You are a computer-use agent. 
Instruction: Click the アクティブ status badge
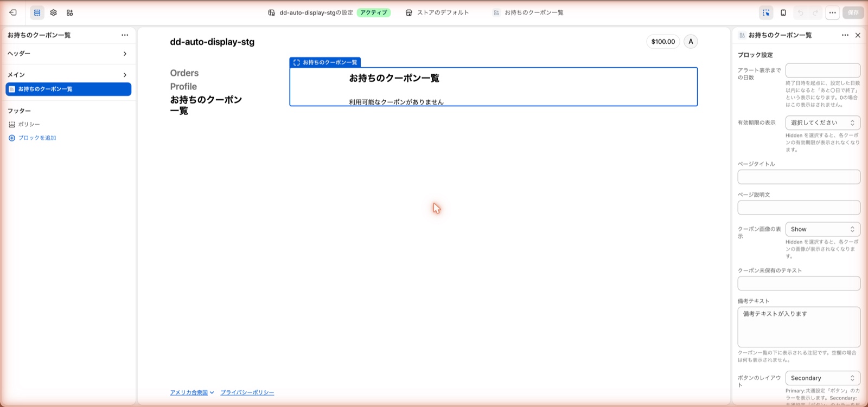(374, 12)
